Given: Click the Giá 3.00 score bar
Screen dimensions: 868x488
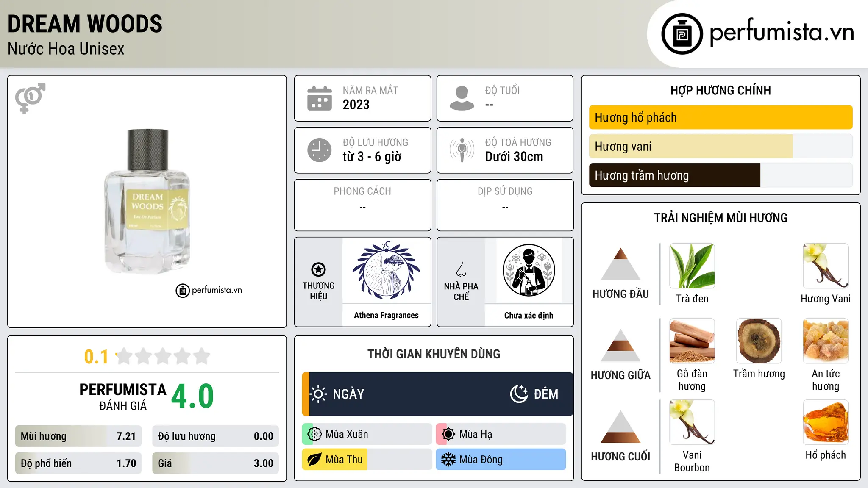Looking at the screenshot, I should click(215, 463).
